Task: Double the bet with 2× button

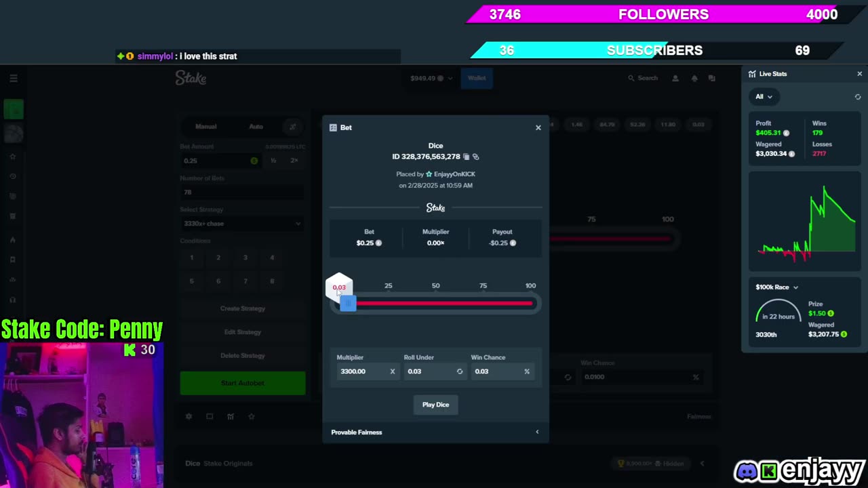Action: pos(294,161)
